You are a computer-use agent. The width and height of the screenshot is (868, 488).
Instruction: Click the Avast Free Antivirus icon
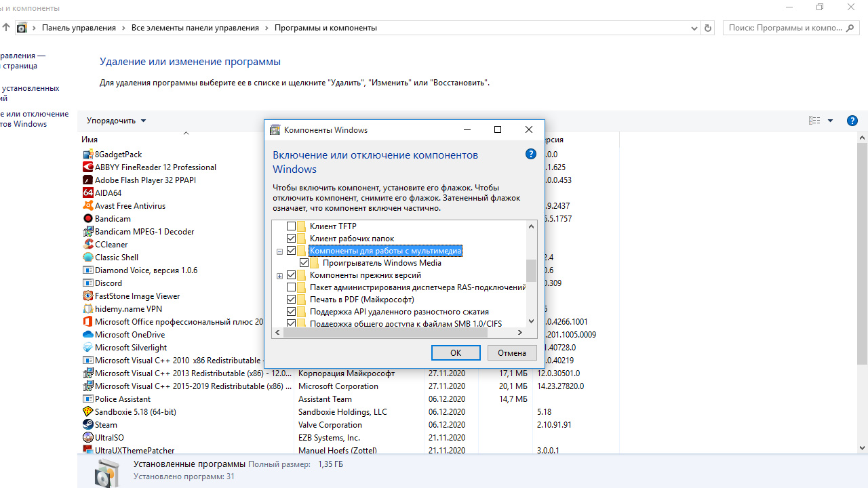pyautogui.click(x=87, y=205)
